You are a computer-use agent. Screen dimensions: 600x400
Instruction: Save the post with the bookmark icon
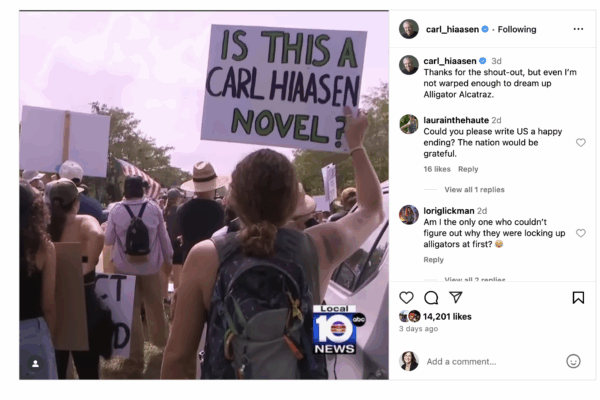[578, 297]
